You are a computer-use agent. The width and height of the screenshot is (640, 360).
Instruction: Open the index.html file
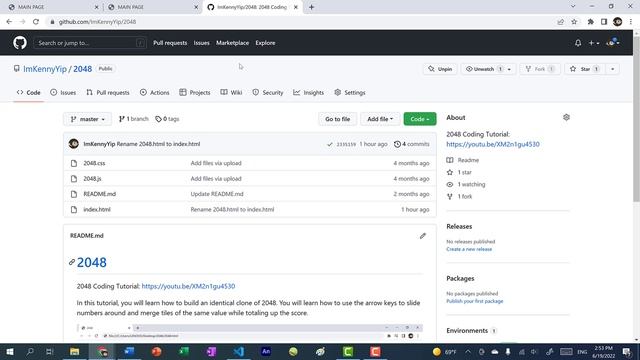point(97,209)
